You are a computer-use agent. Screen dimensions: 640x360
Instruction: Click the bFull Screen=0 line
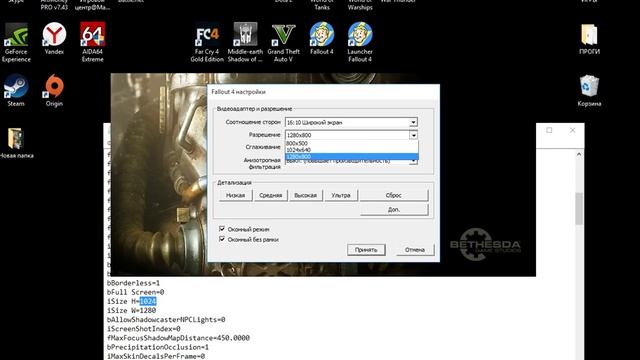tap(136, 292)
